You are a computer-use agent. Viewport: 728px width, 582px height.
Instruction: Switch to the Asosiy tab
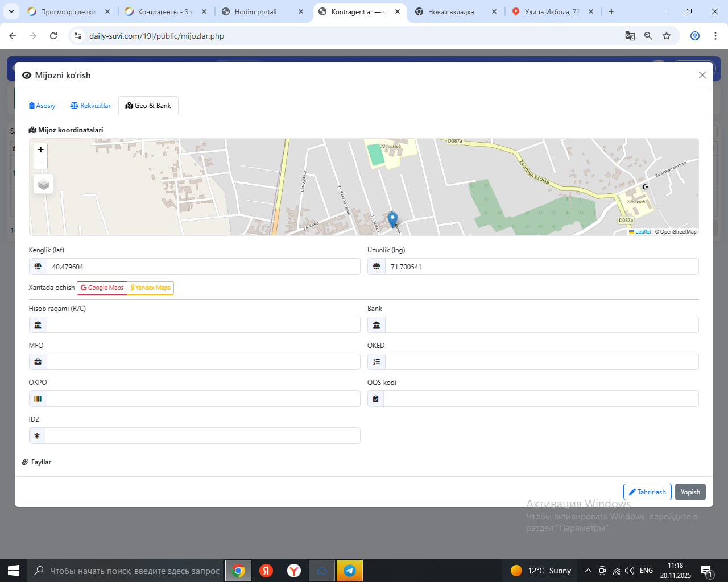pyautogui.click(x=42, y=106)
